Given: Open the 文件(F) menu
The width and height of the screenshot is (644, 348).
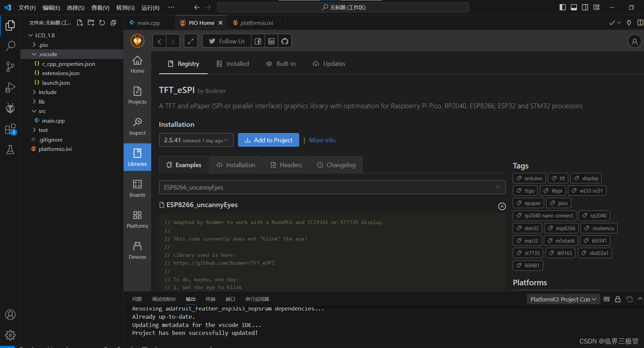Looking at the screenshot, I should point(27,8).
